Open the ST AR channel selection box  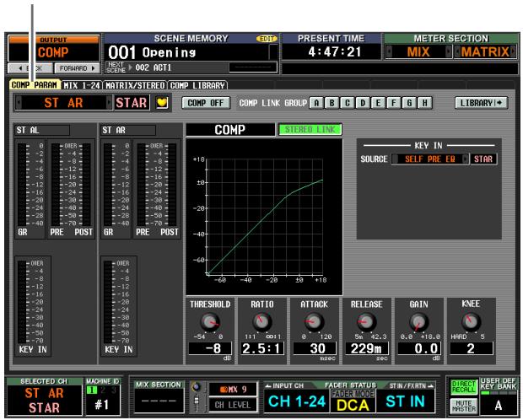coord(64,102)
